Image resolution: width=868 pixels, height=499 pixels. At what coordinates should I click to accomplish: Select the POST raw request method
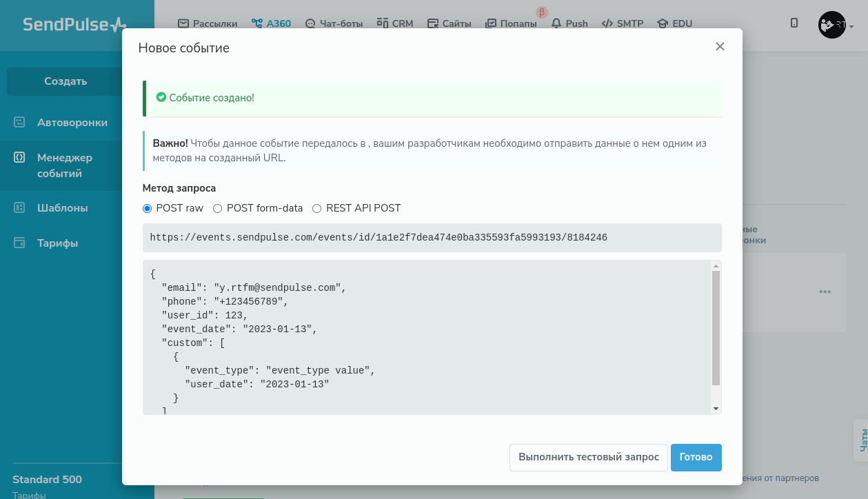tap(148, 208)
